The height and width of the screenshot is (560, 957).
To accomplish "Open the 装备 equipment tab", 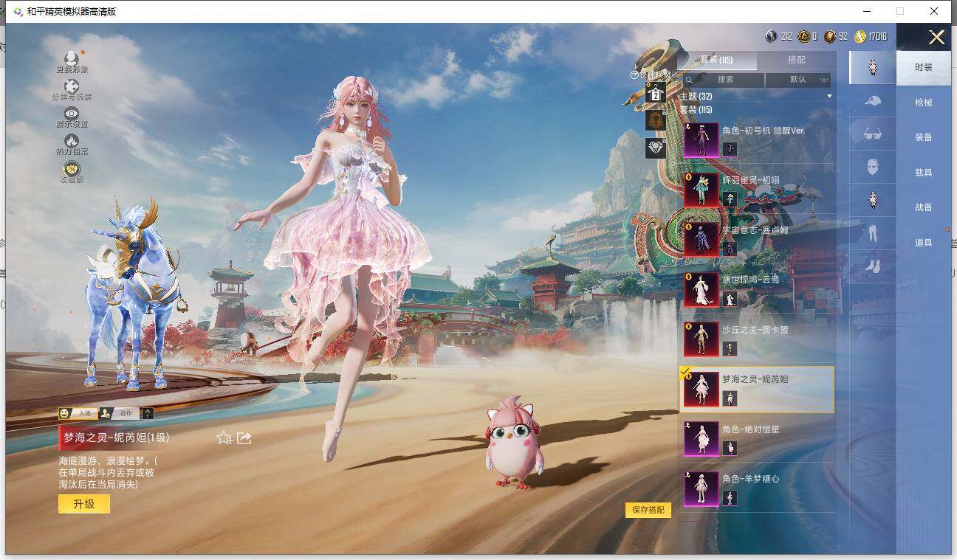I will pyautogui.click(x=924, y=137).
